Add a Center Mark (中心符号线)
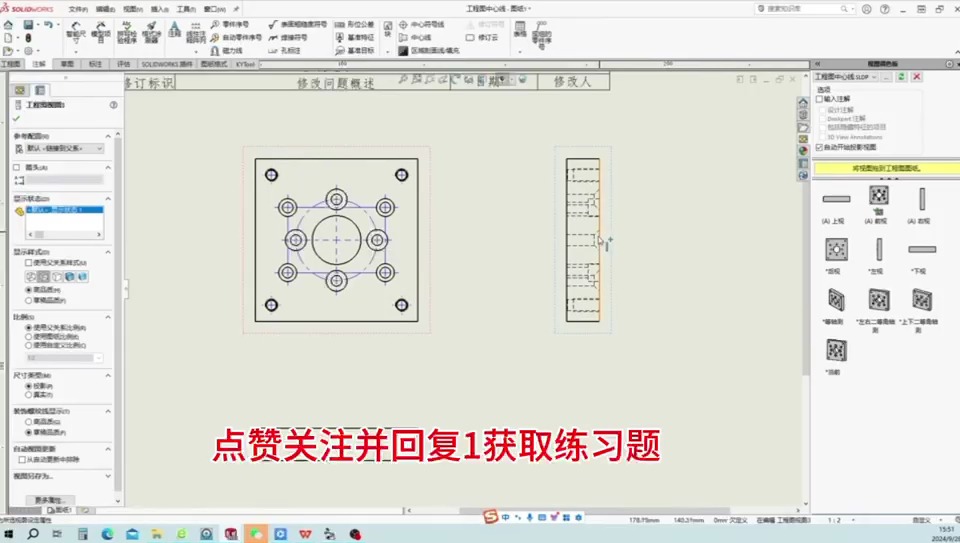The height and width of the screenshot is (543, 960). tap(421, 24)
